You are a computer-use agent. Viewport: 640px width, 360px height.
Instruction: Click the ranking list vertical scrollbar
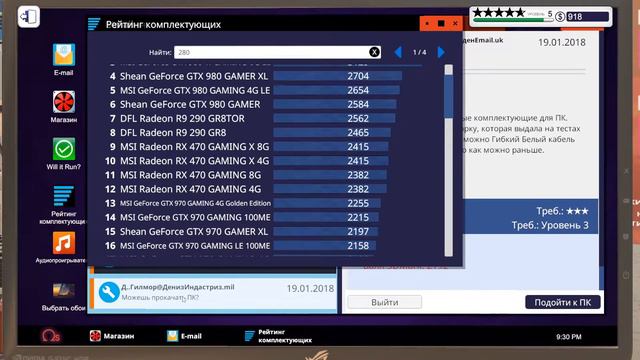(449, 160)
